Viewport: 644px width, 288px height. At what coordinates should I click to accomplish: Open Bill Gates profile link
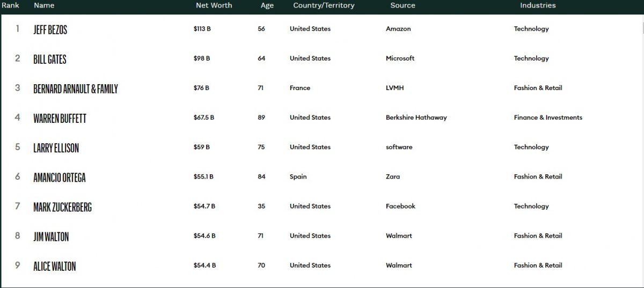(50, 59)
